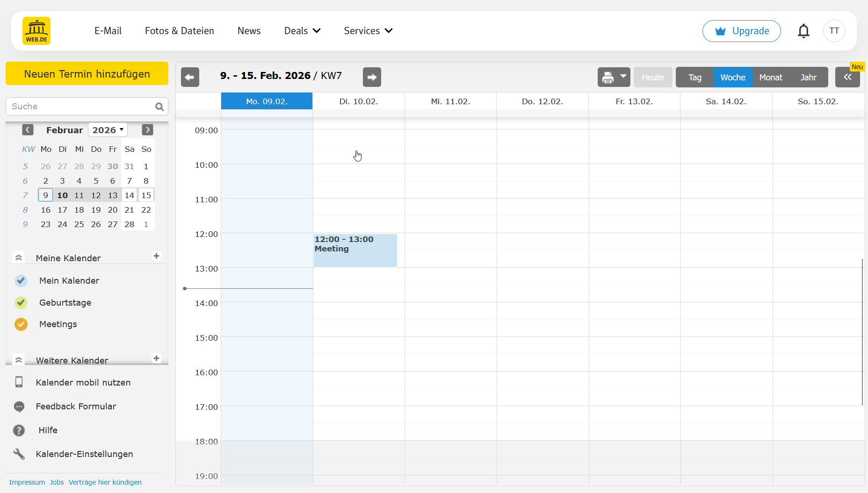Open the notifications bell
This screenshot has width=868, height=493.
click(x=803, y=31)
